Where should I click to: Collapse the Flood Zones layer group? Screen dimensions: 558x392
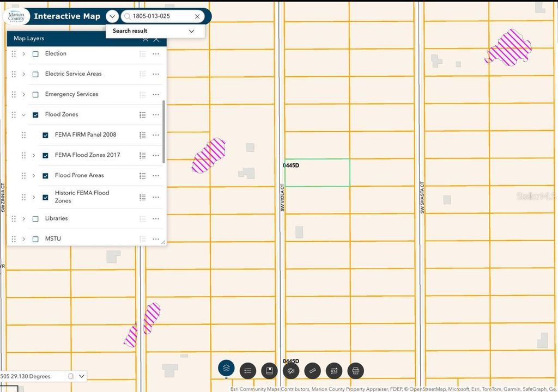coord(23,115)
